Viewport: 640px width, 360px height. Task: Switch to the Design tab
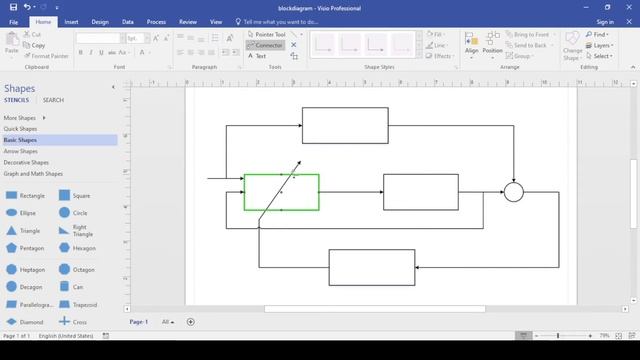pyautogui.click(x=100, y=22)
